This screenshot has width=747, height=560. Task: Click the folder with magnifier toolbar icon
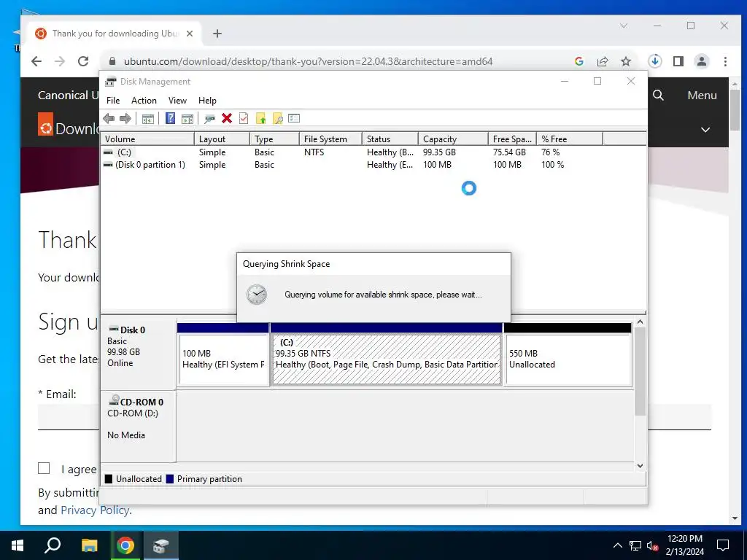pyautogui.click(x=278, y=119)
